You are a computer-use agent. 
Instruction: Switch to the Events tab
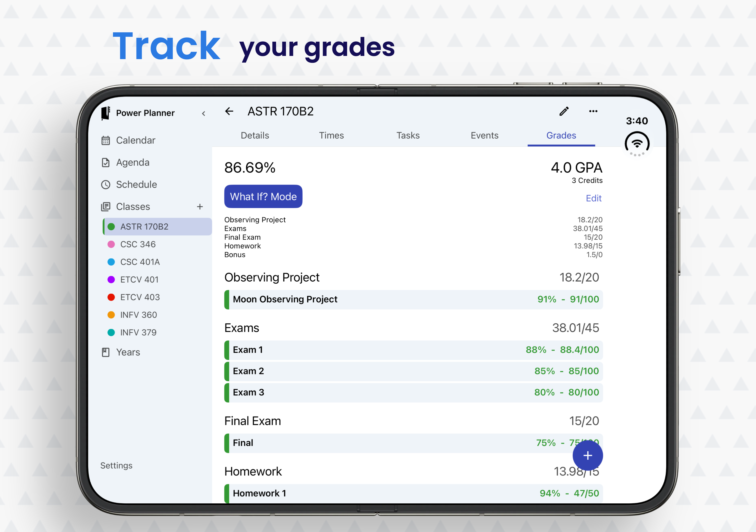tap(484, 135)
